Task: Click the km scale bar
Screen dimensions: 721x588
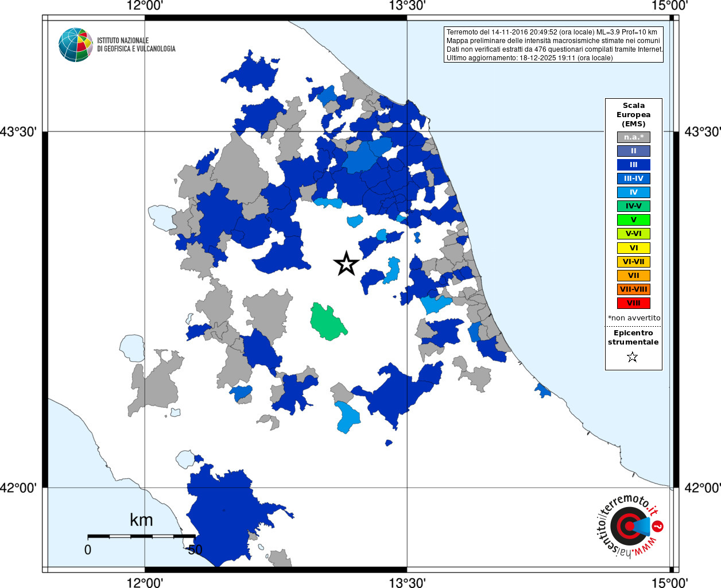Action: 141,536
